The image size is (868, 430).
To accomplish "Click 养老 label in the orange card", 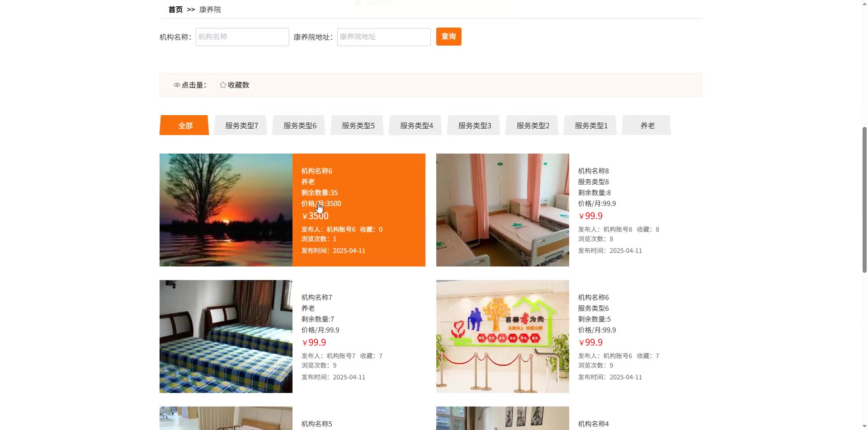I will [x=308, y=182].
